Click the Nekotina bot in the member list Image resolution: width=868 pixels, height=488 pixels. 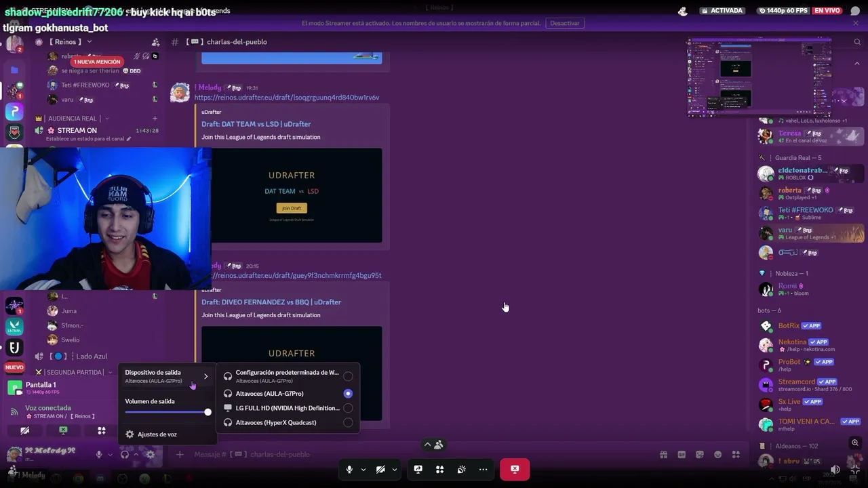click(811, 345)
